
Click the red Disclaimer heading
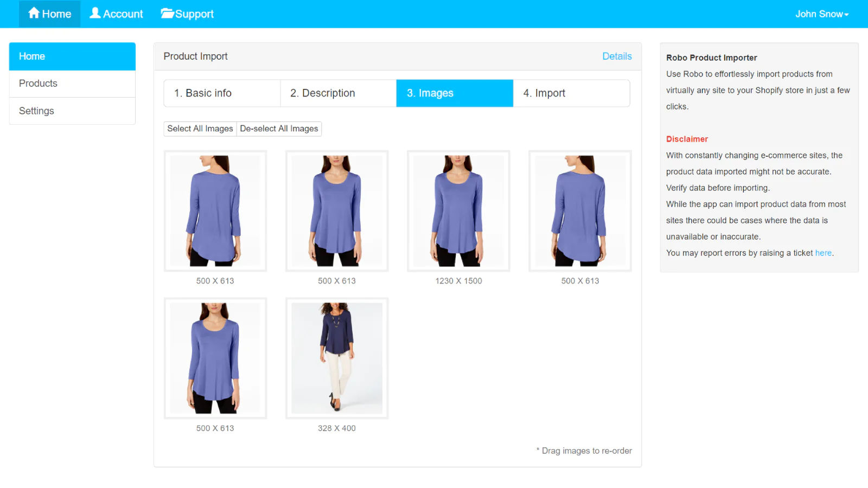tap(687, 139)
